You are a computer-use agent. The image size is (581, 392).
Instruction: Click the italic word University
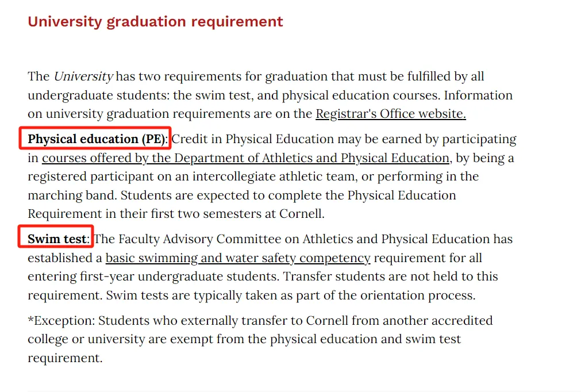click(x=83, y=76)
